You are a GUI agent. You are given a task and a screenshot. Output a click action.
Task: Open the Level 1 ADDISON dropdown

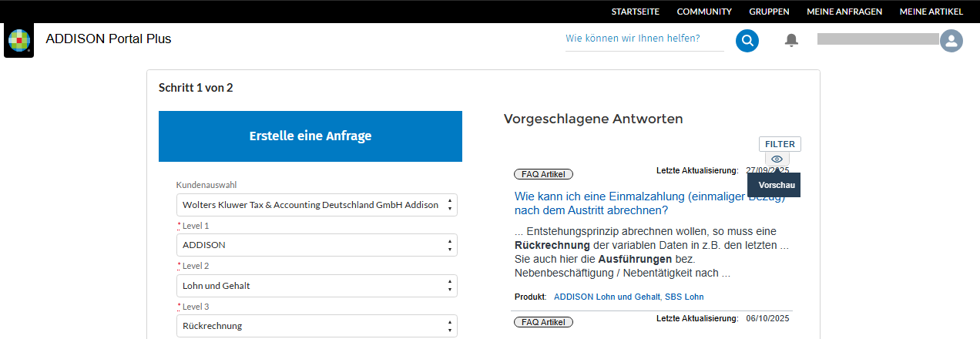click(317, 245)
